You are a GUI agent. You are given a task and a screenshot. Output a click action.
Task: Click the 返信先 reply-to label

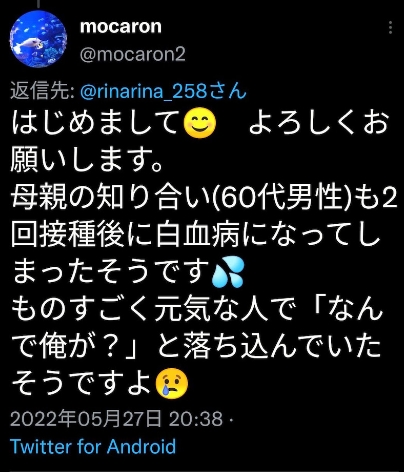(x=42, y=91)
